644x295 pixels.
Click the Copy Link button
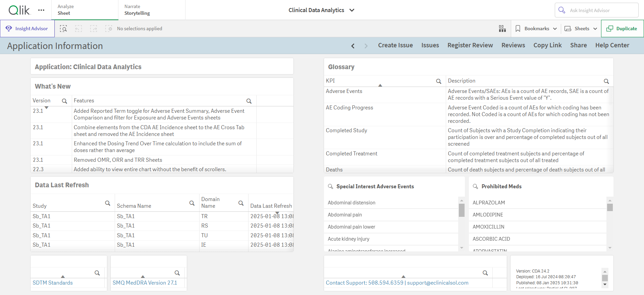(x=547, y=45)
